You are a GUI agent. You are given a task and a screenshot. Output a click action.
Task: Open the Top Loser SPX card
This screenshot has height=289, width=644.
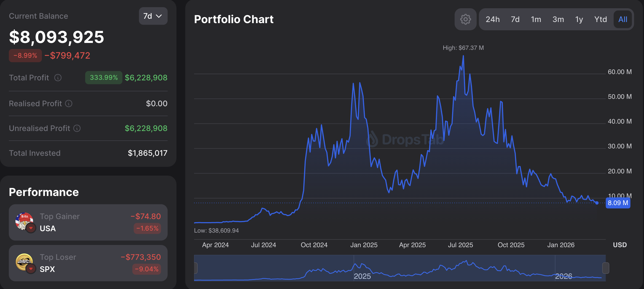point(88,263)
